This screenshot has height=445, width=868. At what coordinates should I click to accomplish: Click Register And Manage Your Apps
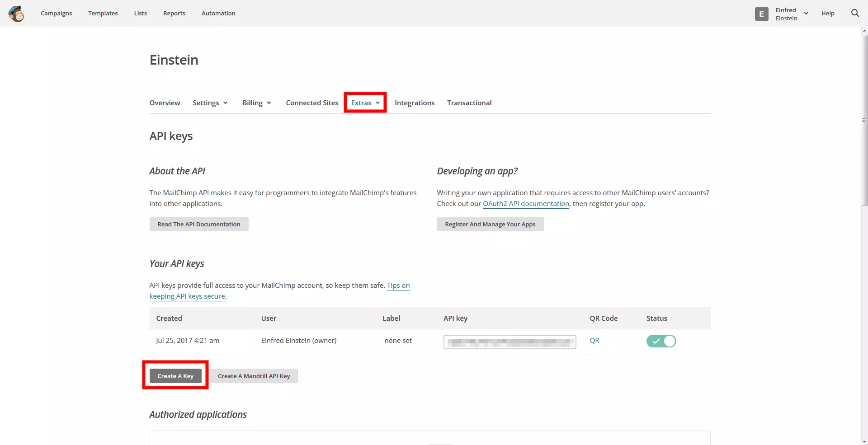[490, 225]
